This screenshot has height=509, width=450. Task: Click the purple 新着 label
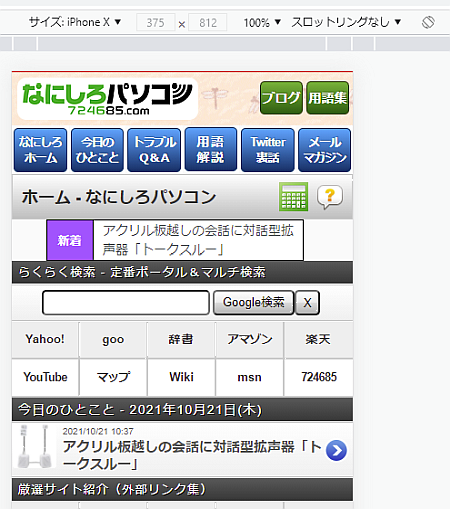click(x=70, y=240)
